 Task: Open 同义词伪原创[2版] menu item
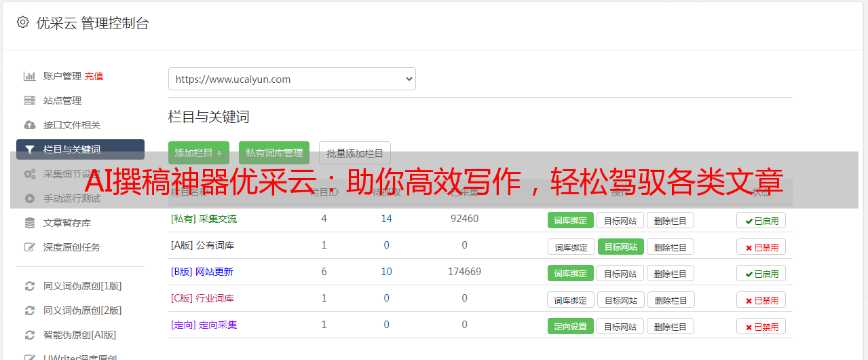coord(83,310)
